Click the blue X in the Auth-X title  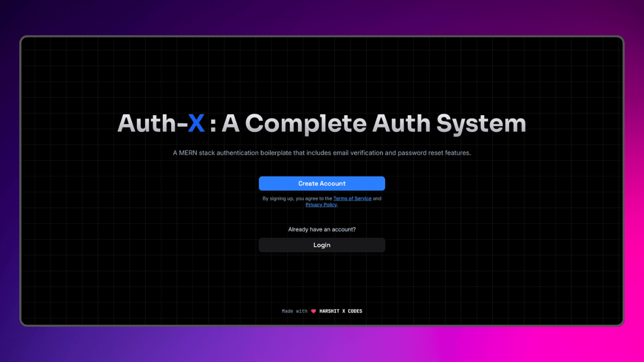tap(197, 123)
